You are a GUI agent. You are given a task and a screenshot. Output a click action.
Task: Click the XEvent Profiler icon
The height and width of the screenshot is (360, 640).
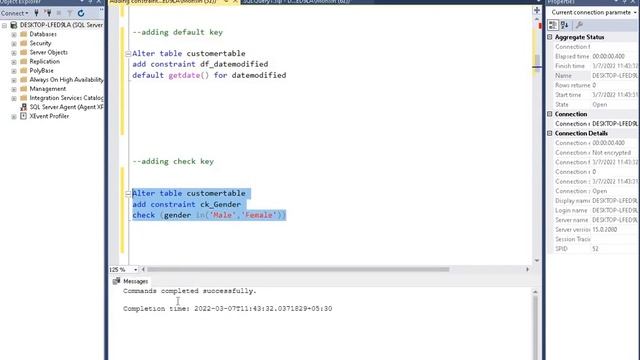point(23,116)
